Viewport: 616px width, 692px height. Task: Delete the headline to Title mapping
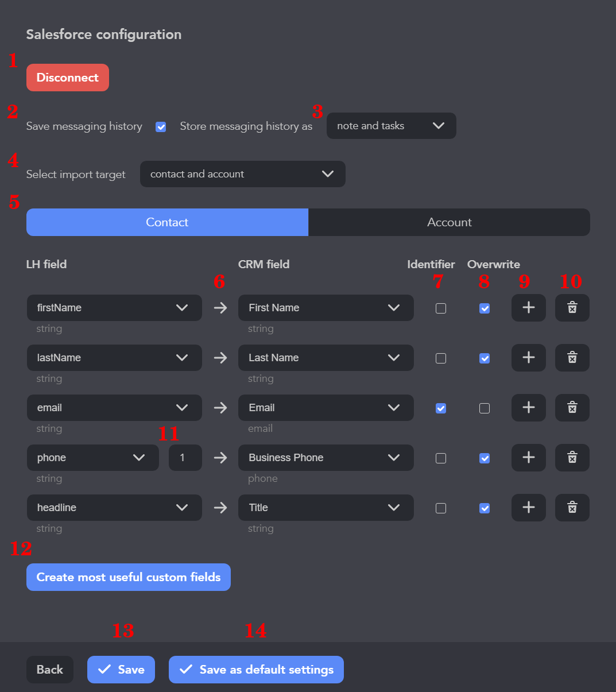[572, 508]
